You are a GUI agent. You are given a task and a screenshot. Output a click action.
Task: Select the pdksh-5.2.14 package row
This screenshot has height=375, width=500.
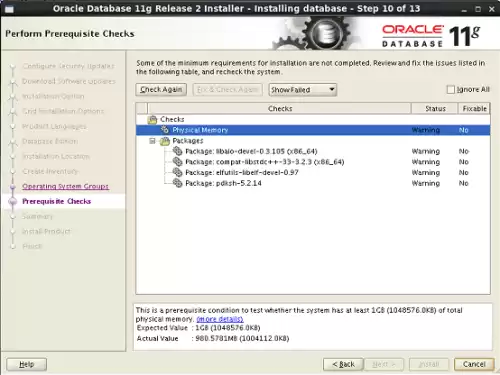point(313,183)
